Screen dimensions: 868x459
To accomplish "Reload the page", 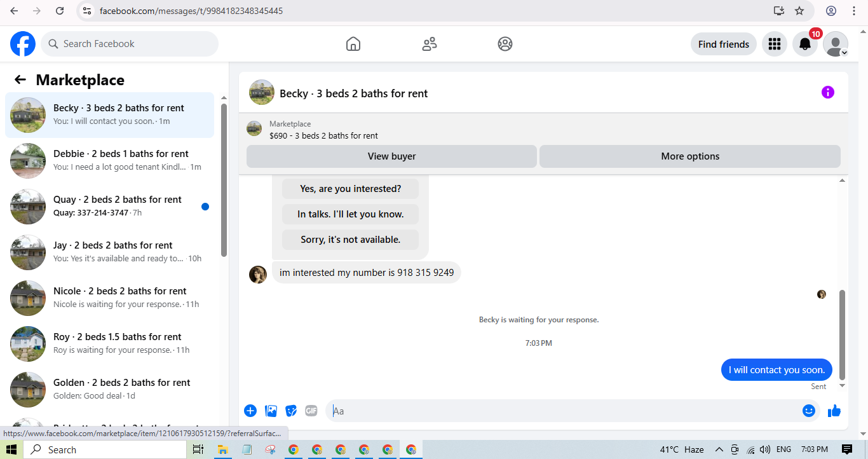I will [x=60, y=11].
